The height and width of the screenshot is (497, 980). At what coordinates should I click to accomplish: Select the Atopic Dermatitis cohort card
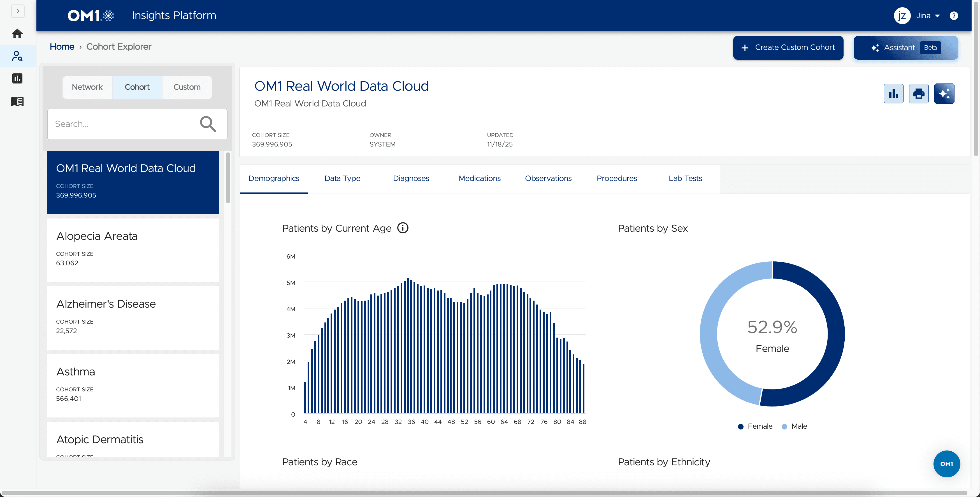[133, 440]
